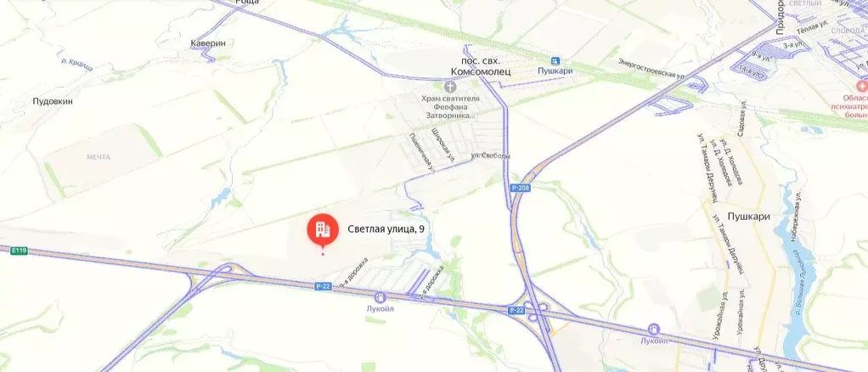Select the пос. свх. Комсомолец label

click(x=479, y=66)
